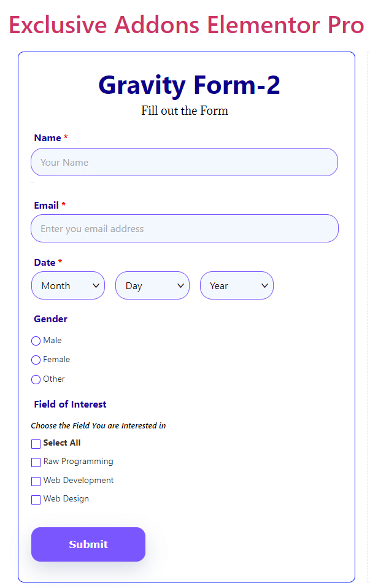Viewport: 370px width, 588px height.
Task: Click the Day dropdown chevron arrow
Action: (x=180, y=285)
